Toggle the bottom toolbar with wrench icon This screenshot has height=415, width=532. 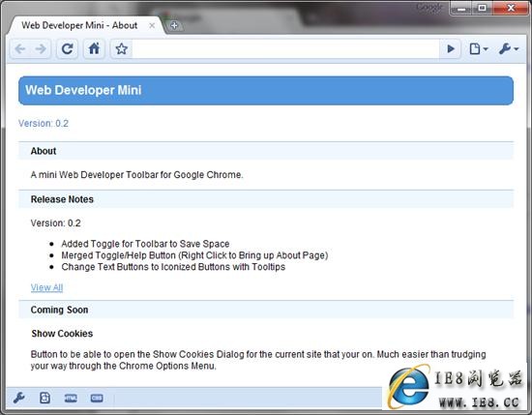(x=18, y=398)
